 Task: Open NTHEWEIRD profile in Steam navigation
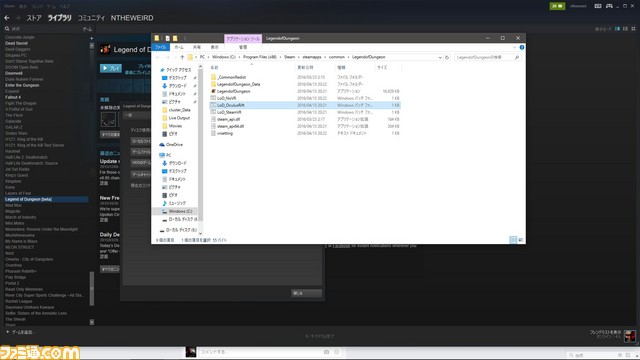[x=132, y=18]
